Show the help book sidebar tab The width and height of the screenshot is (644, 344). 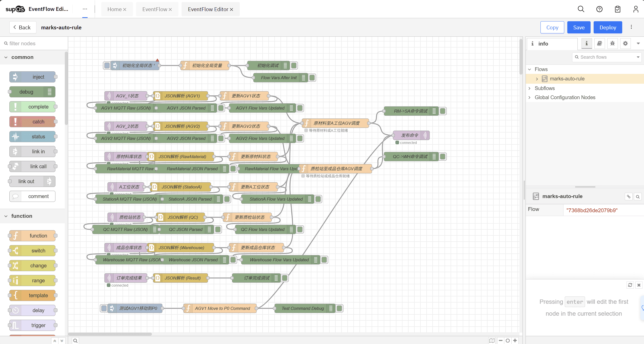(x=599, y=44)
